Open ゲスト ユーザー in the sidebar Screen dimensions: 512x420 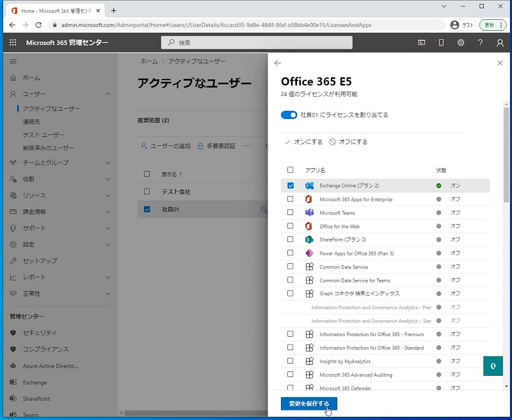tap(44, 134)
